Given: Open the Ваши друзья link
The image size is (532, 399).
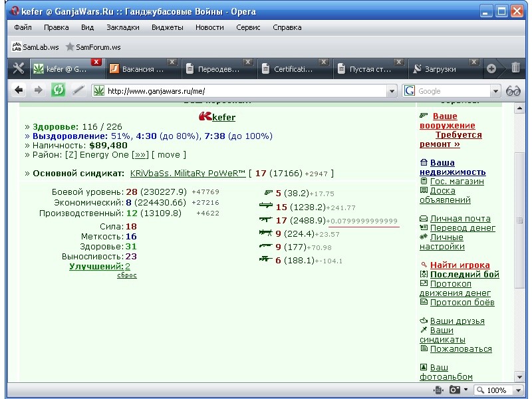Looking at the screenshot, I should tap(457, 321).
